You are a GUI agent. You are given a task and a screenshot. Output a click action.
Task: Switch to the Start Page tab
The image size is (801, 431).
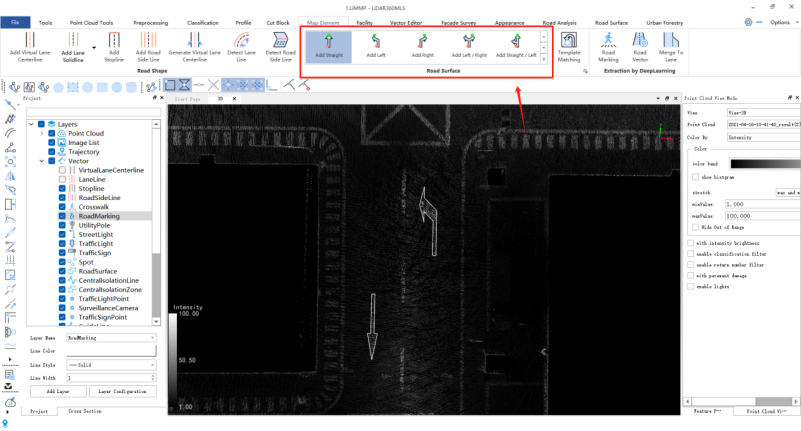[187, 99]
